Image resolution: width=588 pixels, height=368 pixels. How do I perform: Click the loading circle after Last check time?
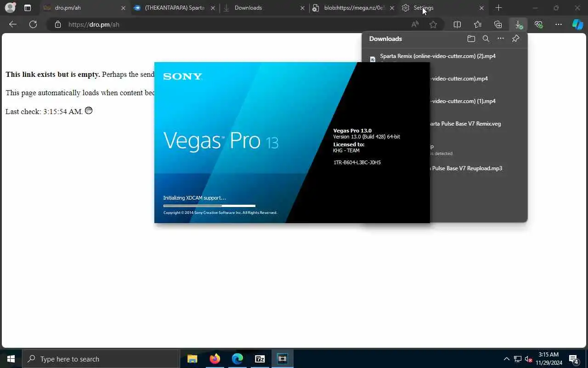tap(89, 110)
